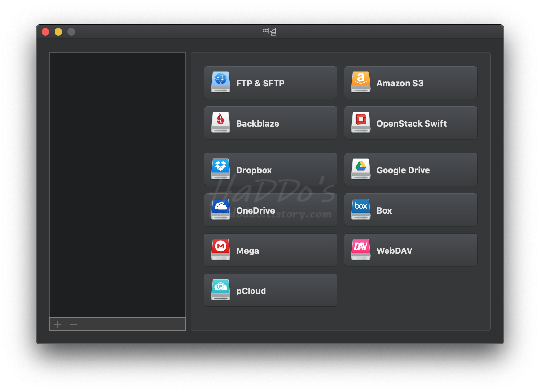Click the Box drive icon
This screenshot has height=392, width=540.
(361, 209)
